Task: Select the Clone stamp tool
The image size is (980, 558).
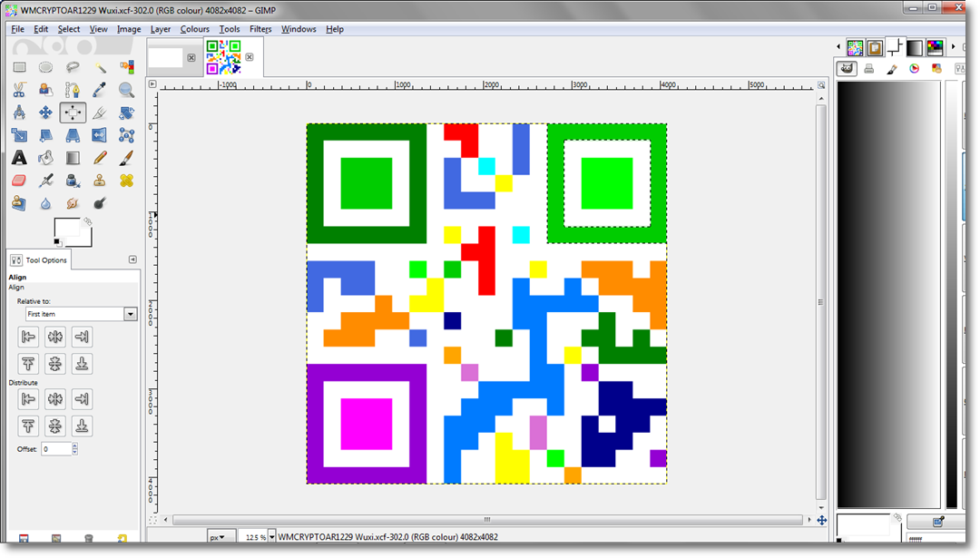Action: [100, 181]
